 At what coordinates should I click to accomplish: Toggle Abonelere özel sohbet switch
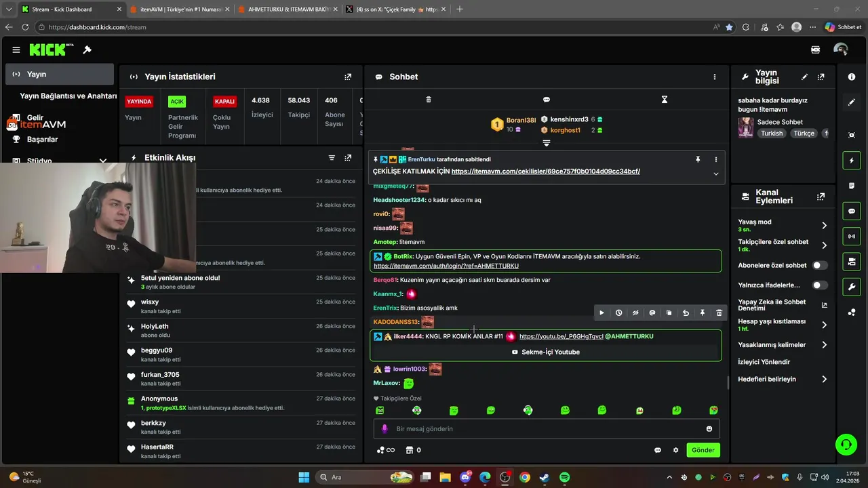tap(820, 266)
